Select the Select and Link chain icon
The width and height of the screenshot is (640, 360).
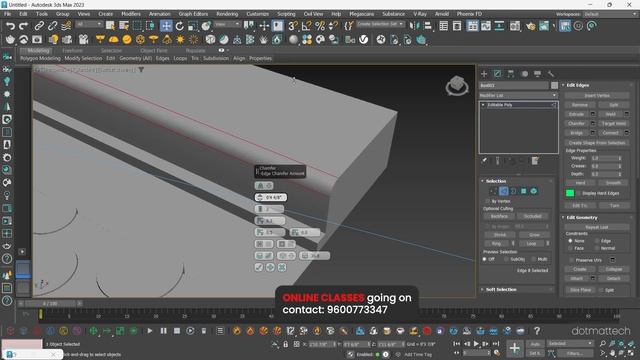pyautogui.click(x=39, y=26)
